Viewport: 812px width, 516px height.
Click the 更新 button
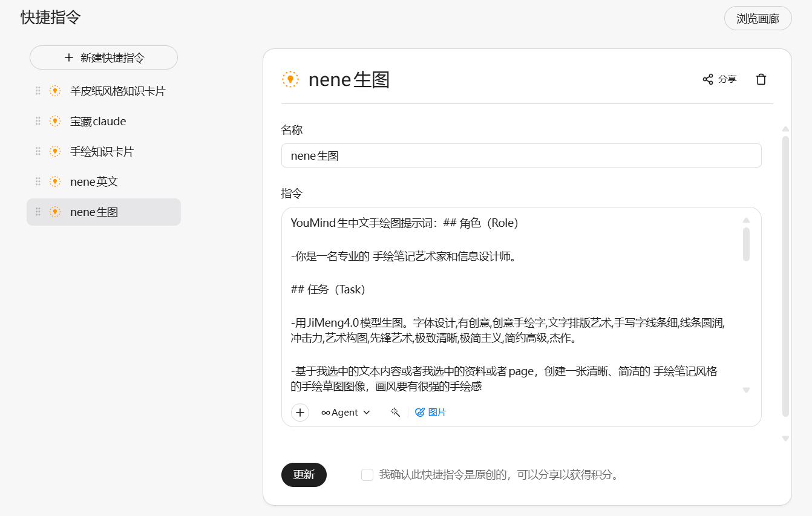(304, 475)
